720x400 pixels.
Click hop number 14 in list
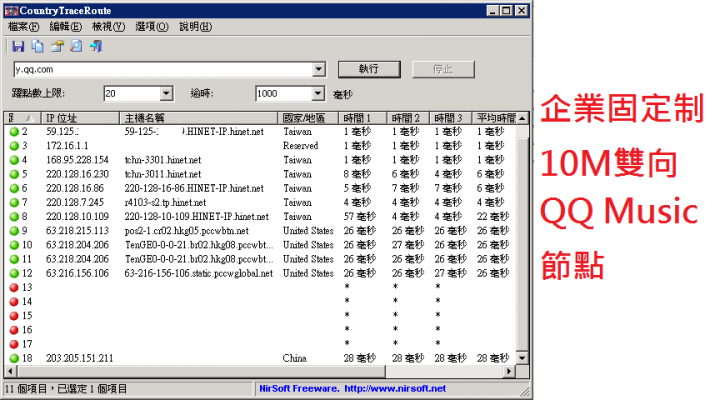tap(27, 302)
